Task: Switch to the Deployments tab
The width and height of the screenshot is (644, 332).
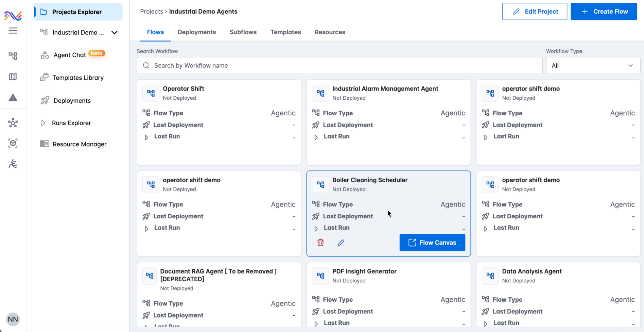Action: [x=196, y=32]
